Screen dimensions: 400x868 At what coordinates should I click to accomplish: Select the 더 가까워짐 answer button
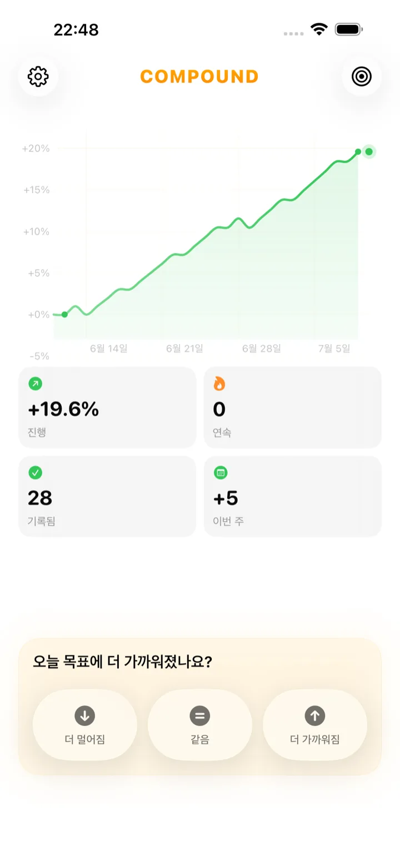click(315, 725)
